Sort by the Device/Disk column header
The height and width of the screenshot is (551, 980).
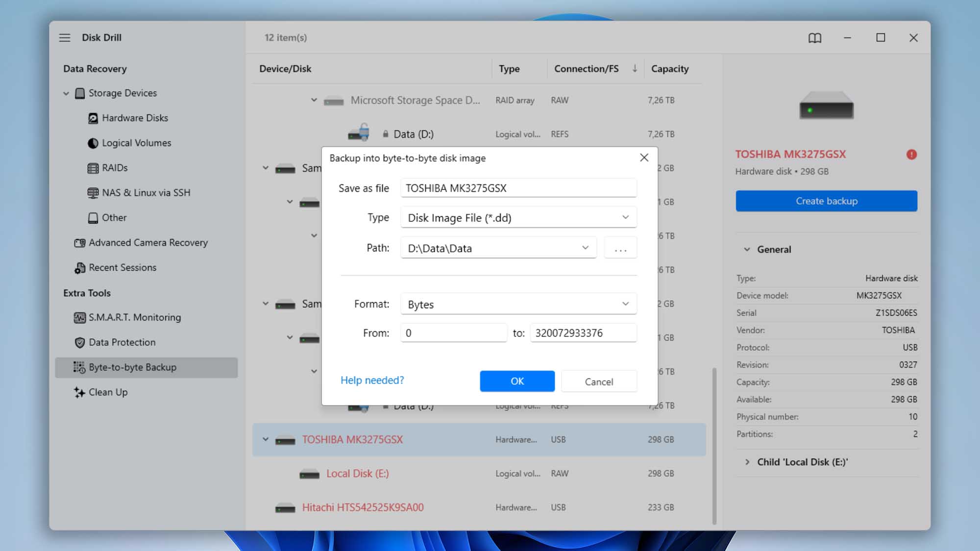point(285,69)
